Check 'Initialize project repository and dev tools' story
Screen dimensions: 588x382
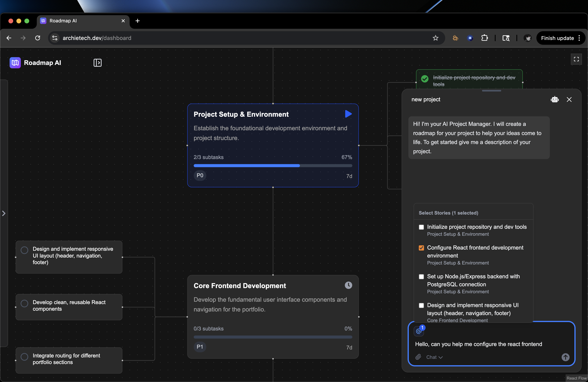[x=421, y=227]
